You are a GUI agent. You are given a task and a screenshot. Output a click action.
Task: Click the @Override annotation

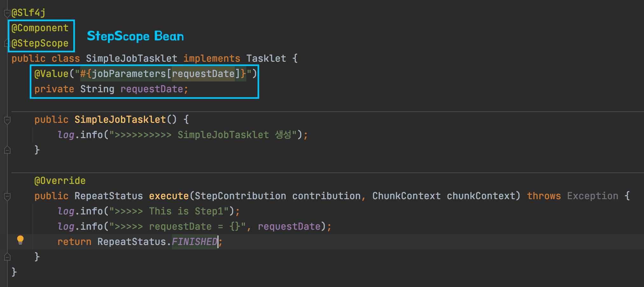pos(60,181)
